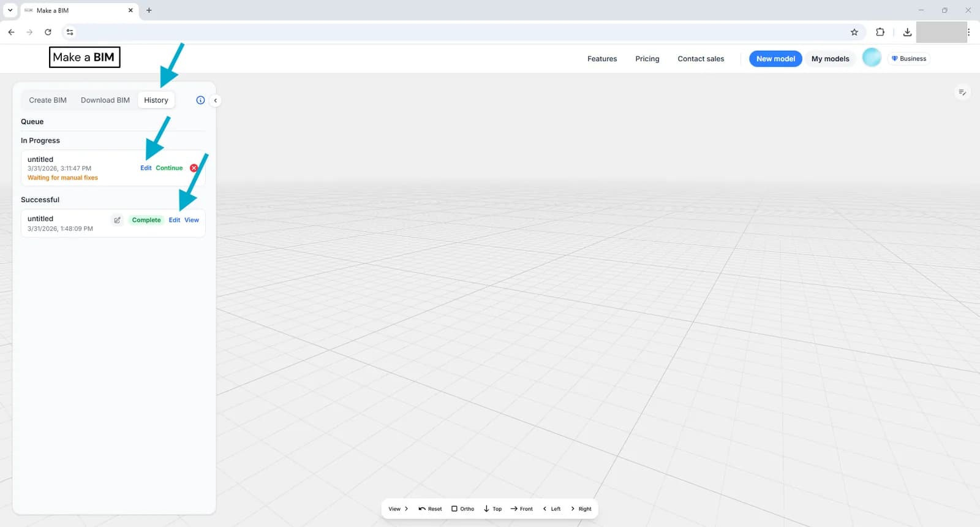Open My models
Screen dimensions: 980x527
click(x=830, y=59)
